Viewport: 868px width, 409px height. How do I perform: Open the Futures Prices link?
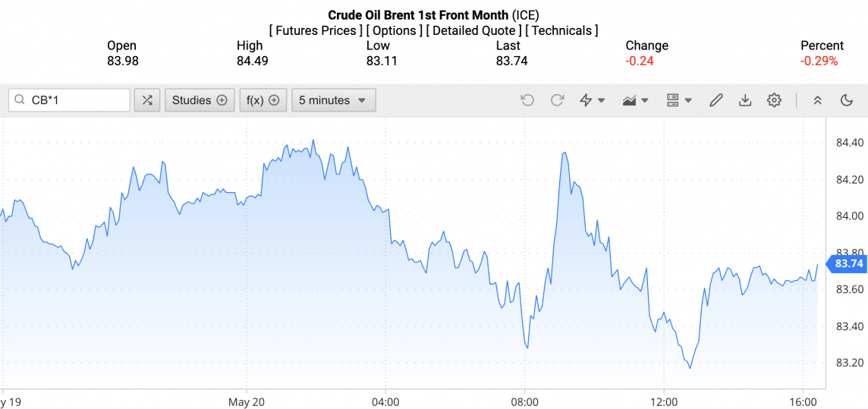(x=316, y=30)
